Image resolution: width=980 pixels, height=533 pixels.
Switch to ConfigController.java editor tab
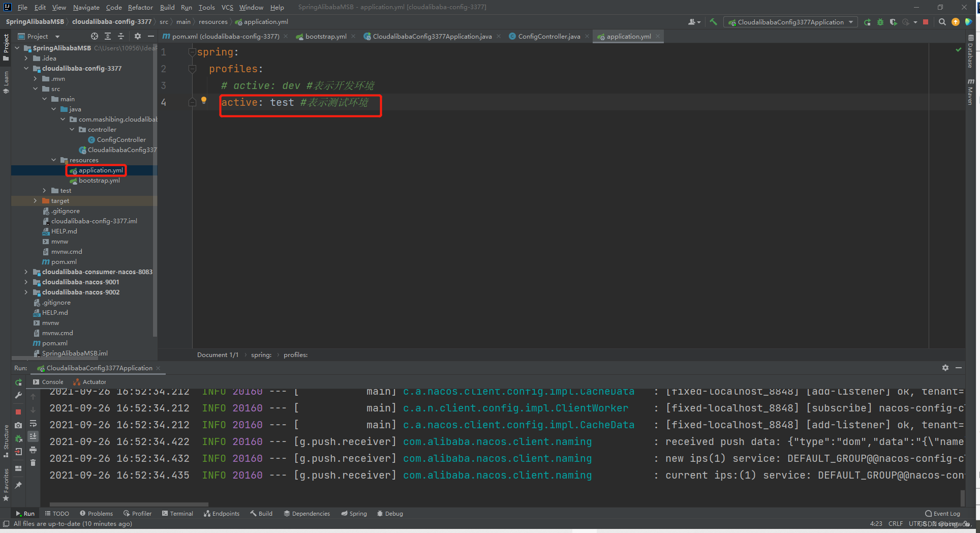tap(549, 36)
